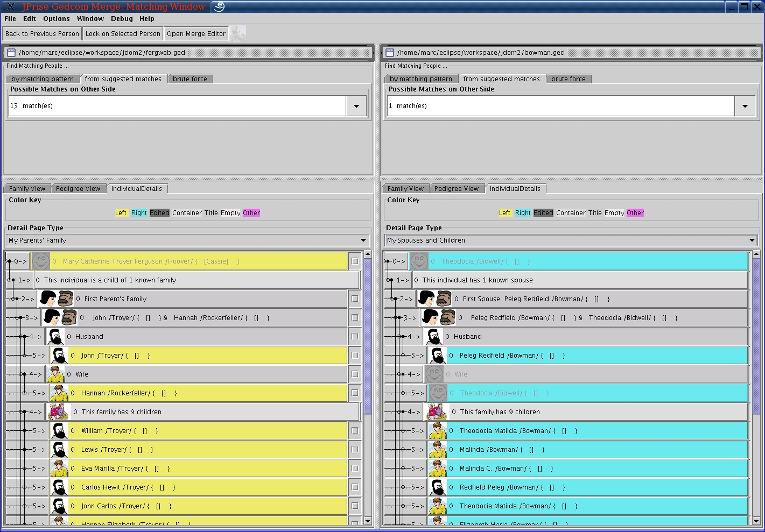
Task: Open My Spouses and Children dropdown
Action: coord(752,240)
